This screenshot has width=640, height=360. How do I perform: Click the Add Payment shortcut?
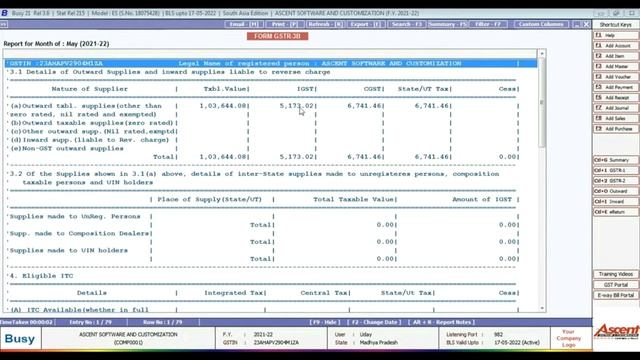(x=616, y=87)
